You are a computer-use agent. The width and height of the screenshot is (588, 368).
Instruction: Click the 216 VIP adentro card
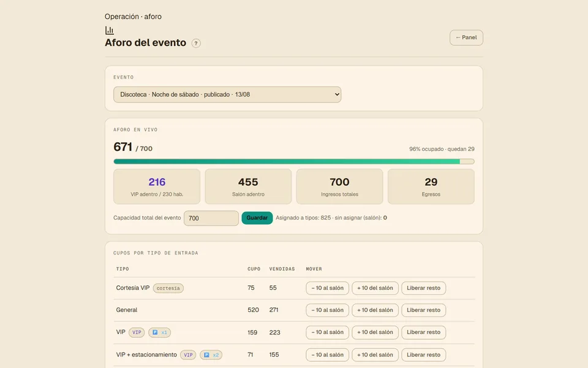(x=157, y=186)
